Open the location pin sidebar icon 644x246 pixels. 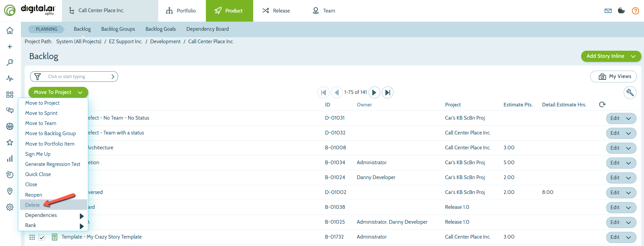click(x=10, y=191)
